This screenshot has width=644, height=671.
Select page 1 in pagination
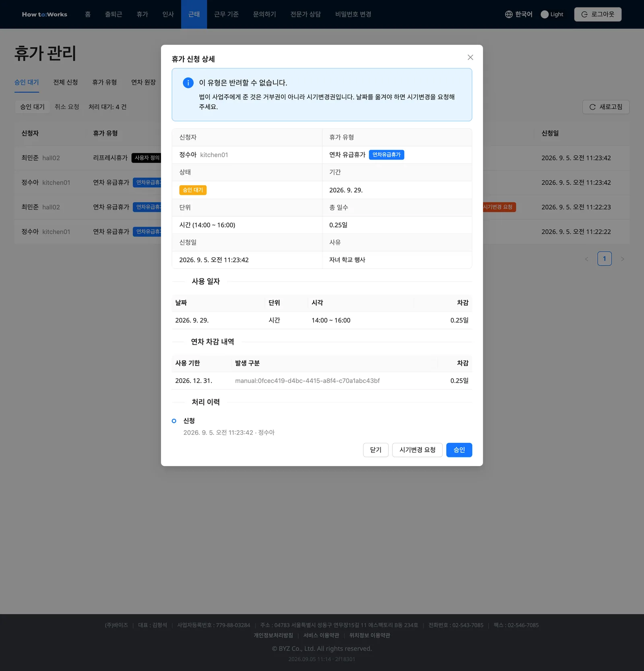point(604,259)
